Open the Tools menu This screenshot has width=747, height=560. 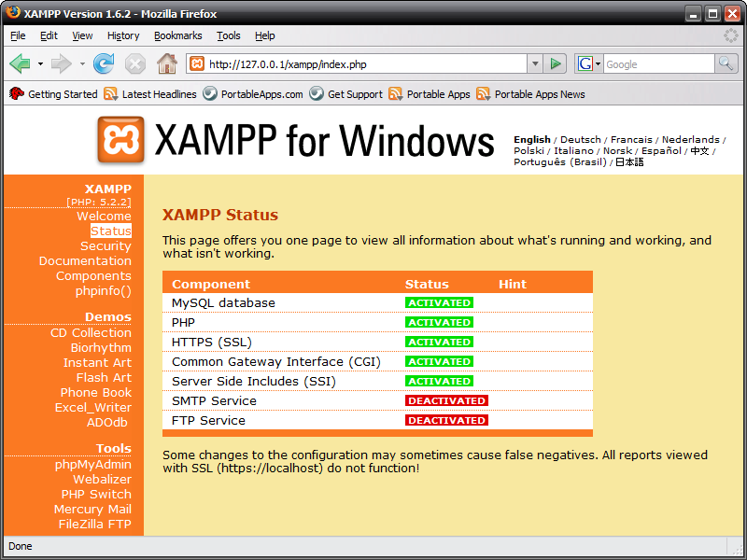coord(229,35)
